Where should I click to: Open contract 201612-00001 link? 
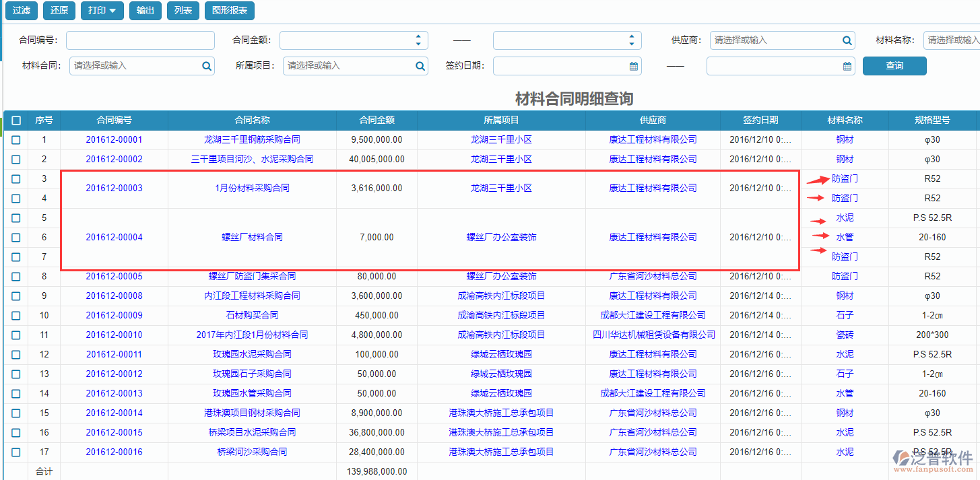point(114,139)
